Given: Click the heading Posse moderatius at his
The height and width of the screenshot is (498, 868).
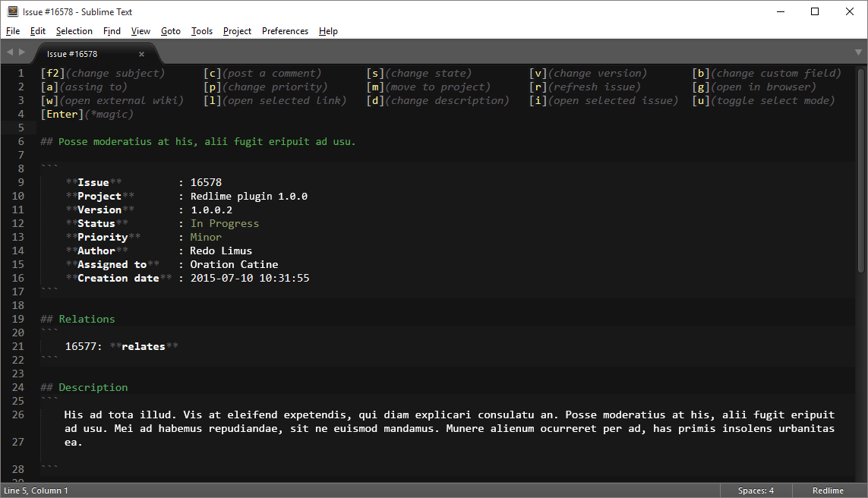Looking at the screenshot, I should 198,142.
